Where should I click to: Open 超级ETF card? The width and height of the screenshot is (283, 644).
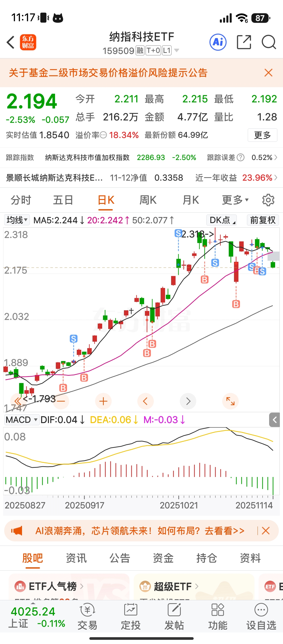[194, 587]
